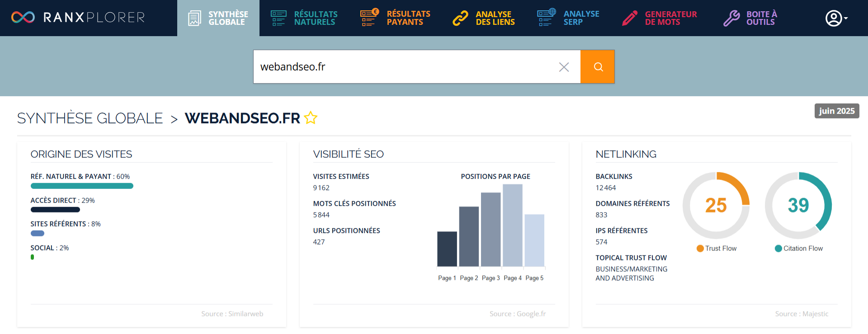Click the domaines référents value 833

coord(601,215)
